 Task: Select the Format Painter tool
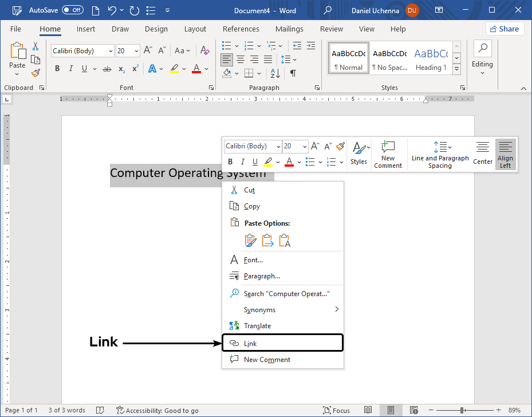coord(34,73)
